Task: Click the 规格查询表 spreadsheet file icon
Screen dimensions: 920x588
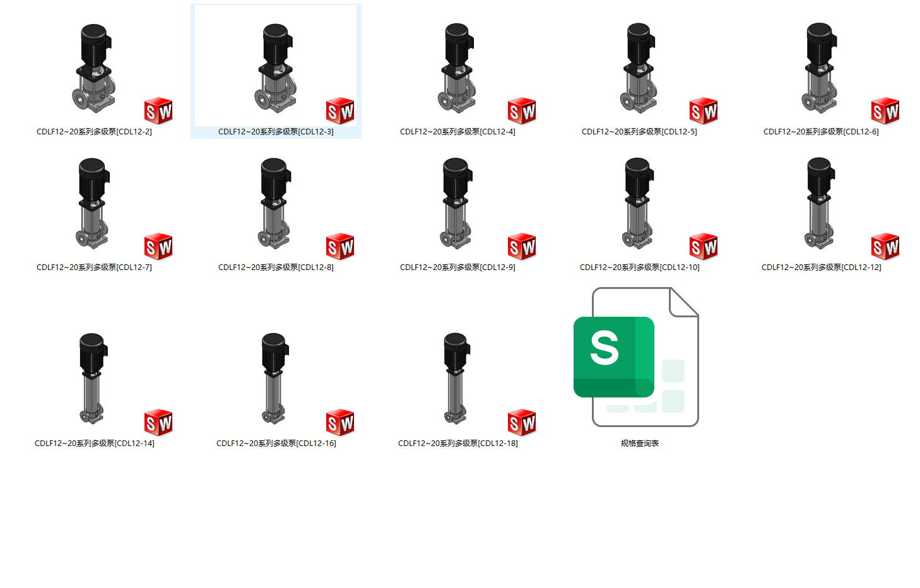Action: click(636, 357)
